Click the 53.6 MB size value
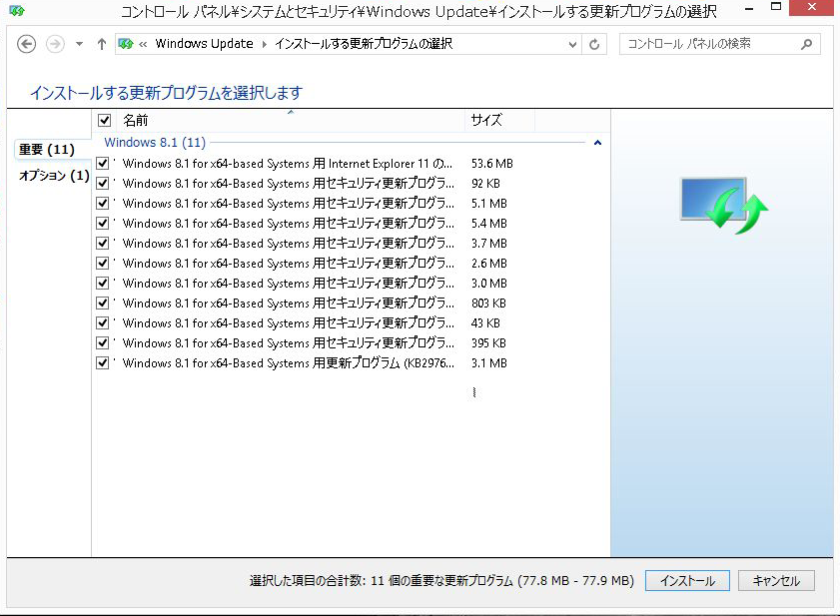This screenshot has height=616, width=840. 492,164
